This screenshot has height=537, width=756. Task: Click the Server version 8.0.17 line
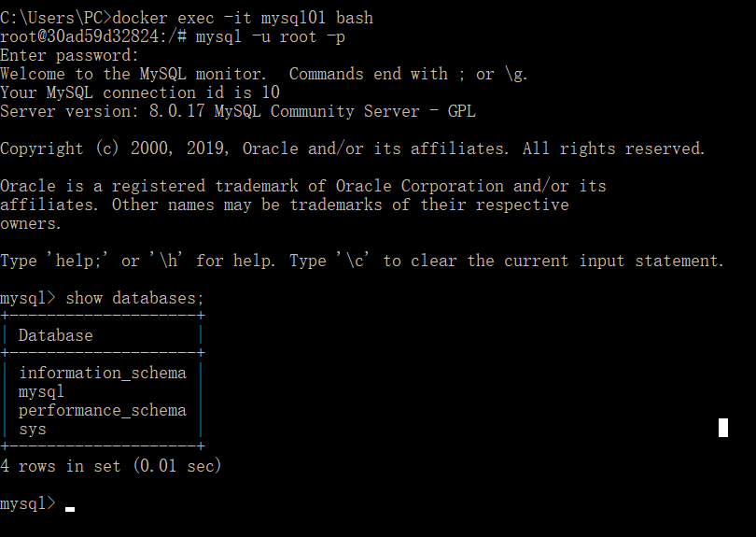coord(238,111)
